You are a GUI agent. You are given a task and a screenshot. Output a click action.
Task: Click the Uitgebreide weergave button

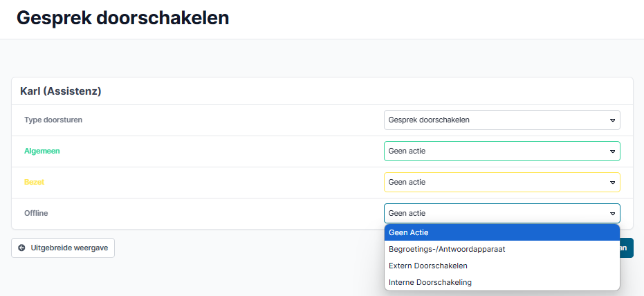(63, 248)
